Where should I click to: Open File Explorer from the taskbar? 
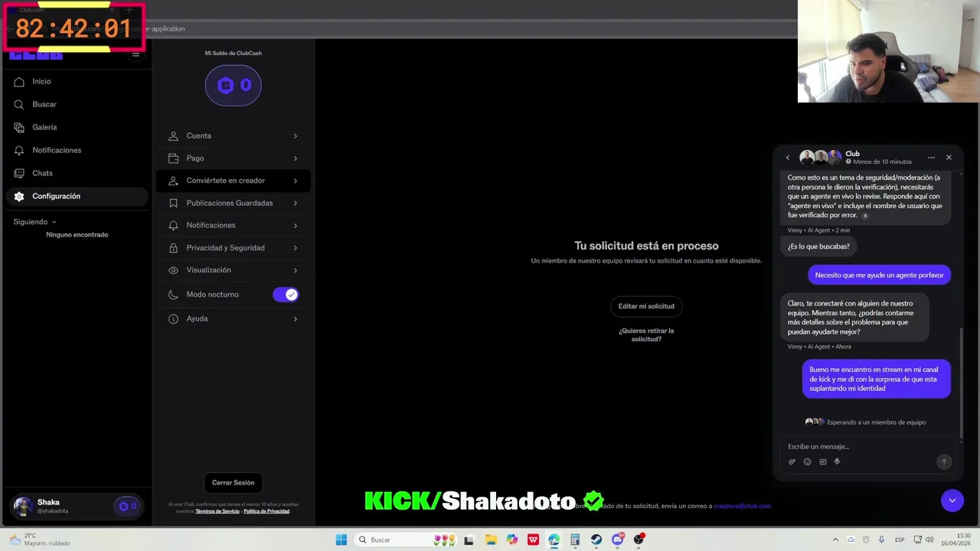(x=491, y=540)
